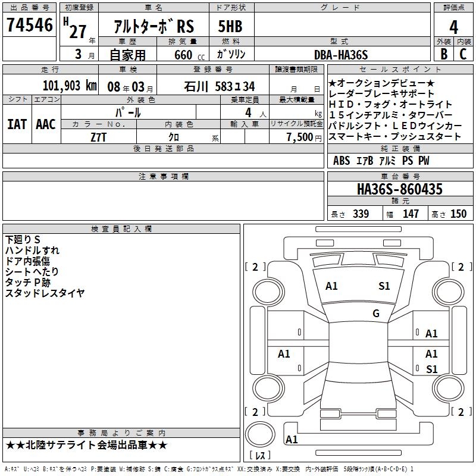Click the color code Z7T
Image resolution: width=476 pixels, height=476 pixels.
coord(99,137)
